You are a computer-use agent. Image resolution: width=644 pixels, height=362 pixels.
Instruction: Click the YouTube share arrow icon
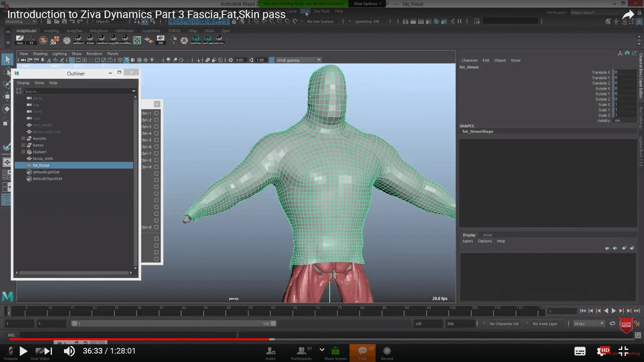click(x=628, y=15)
